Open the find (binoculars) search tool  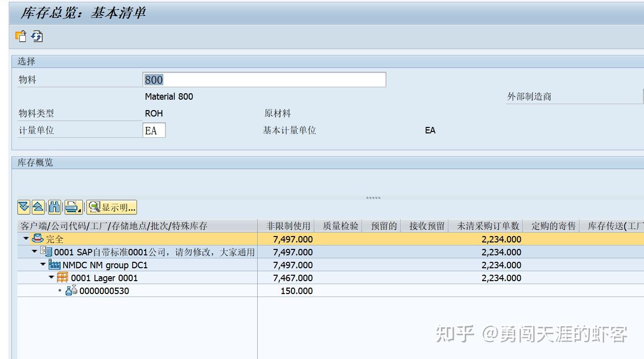(54, 207)
